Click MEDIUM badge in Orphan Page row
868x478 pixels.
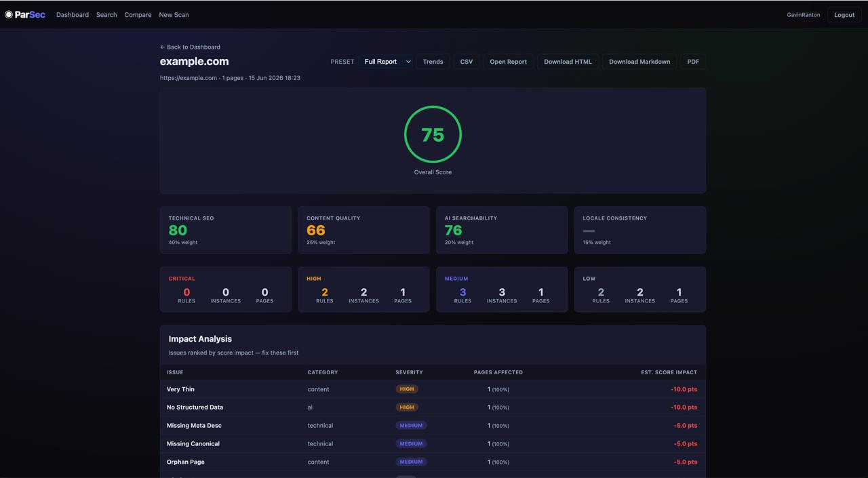pyautogui.click(x=411, y=462)
